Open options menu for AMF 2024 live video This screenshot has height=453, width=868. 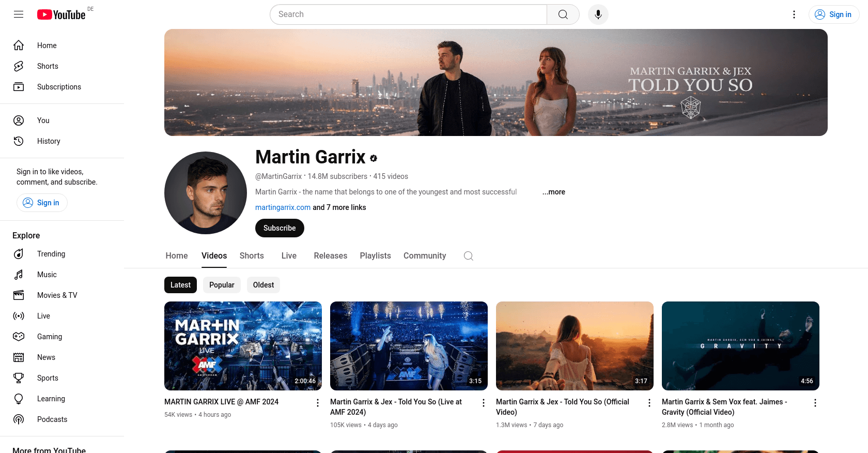318,403
